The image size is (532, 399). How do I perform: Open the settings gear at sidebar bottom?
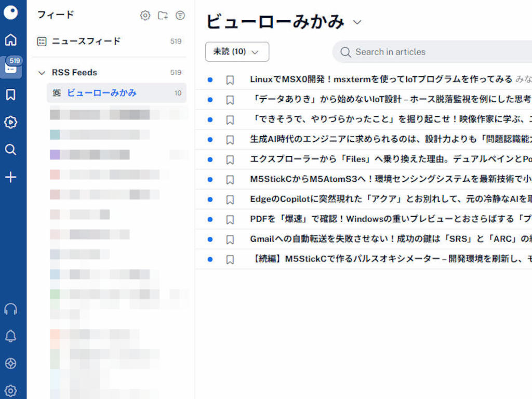[x=10, y=391]
